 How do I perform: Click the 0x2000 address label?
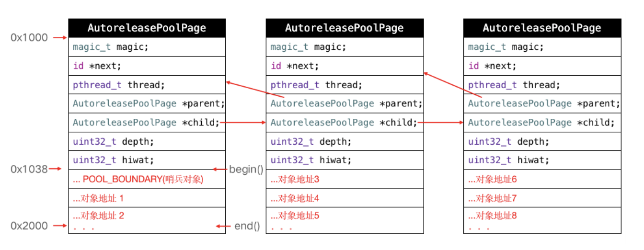point(29,226)
